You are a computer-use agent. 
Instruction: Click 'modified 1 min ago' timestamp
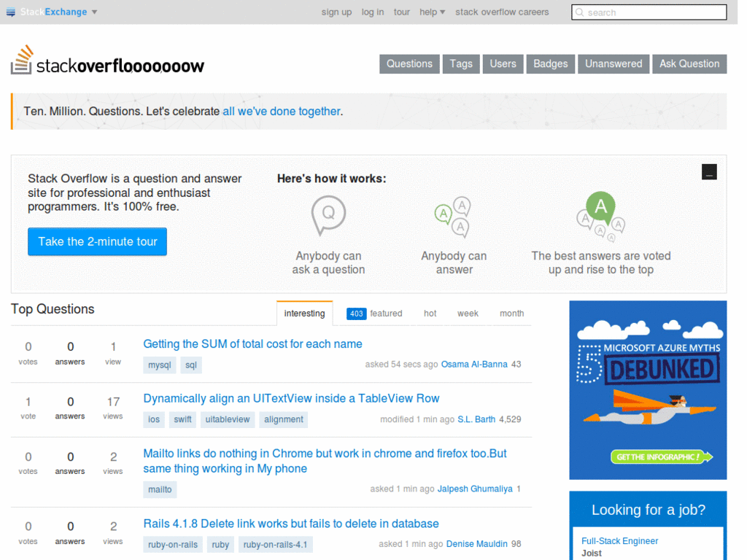pos(417,419)
